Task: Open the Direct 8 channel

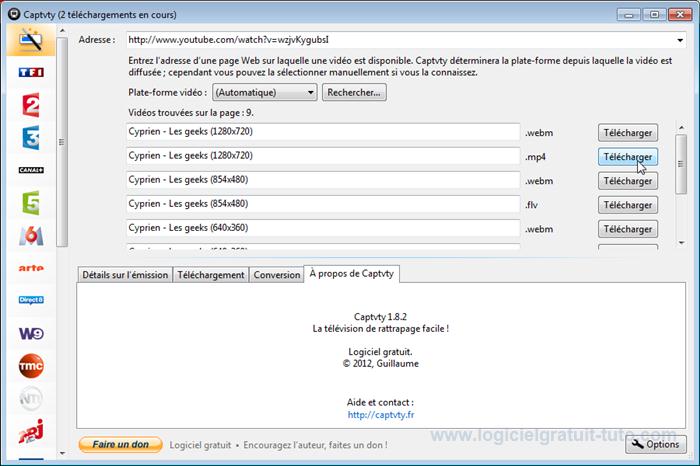Action: point(31,300)
